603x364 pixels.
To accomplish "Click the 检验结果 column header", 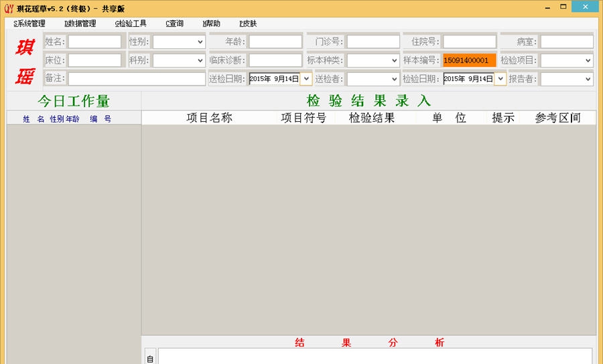I will (372, 118).
